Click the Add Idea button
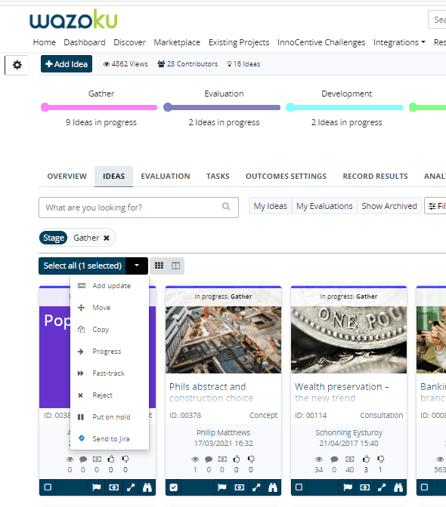 66,64
